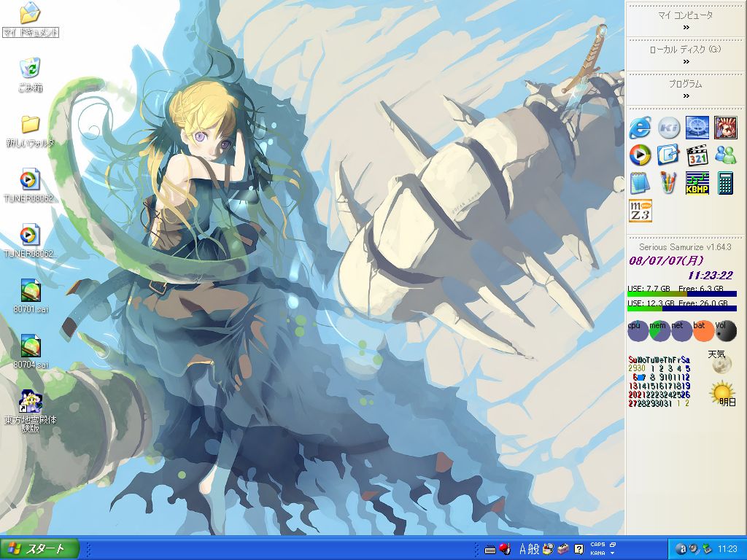The image size is (747, 560).
Task: Adjust the Vol volume knob
Action: pyautogui.click(x=726, y=331)
